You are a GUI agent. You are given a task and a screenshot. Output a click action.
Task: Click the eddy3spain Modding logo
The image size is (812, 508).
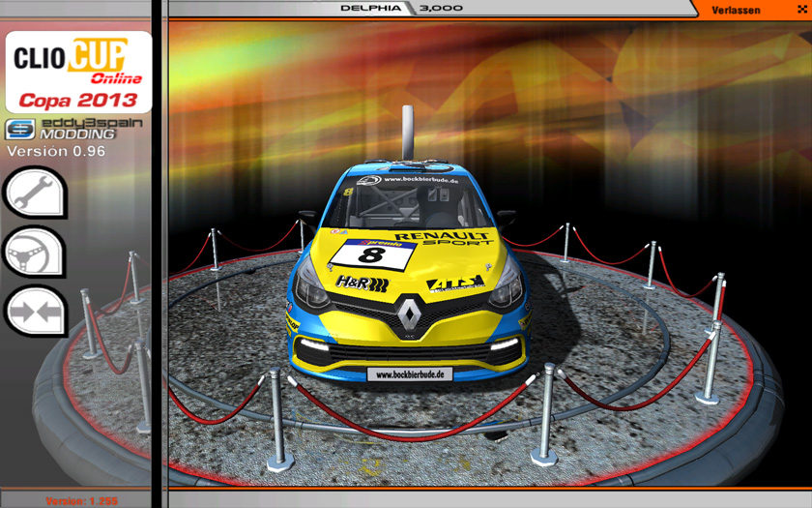pos(60,129)
